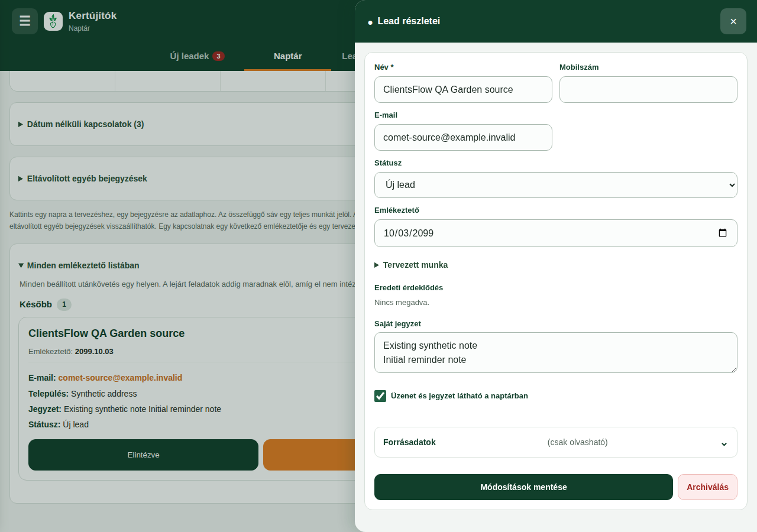Viewport: 757px width, 532px height.
Task: Click the 'ClientsFlow QA Garden source' card title
Action: coord(106,333)
